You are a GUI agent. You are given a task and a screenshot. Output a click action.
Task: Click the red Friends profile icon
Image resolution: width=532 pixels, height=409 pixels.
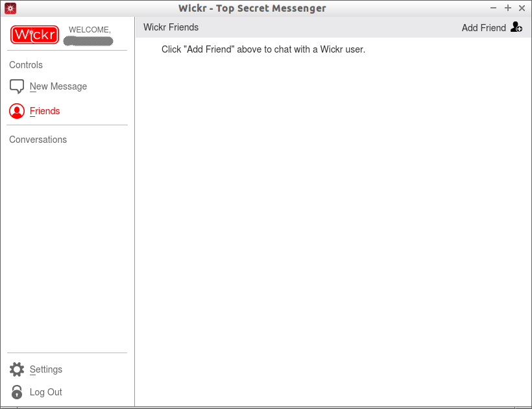click(x=17, y=111)
